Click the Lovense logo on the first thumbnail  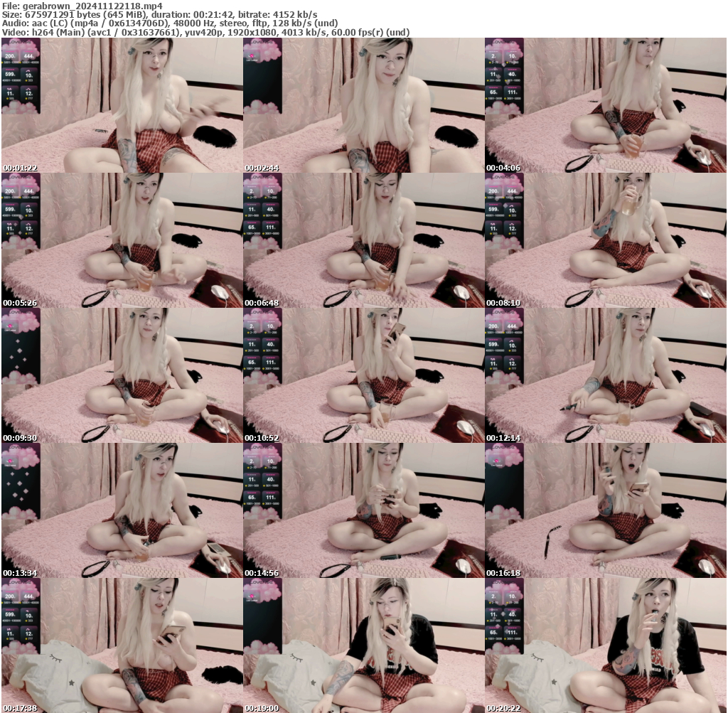[x=19, y=41]
